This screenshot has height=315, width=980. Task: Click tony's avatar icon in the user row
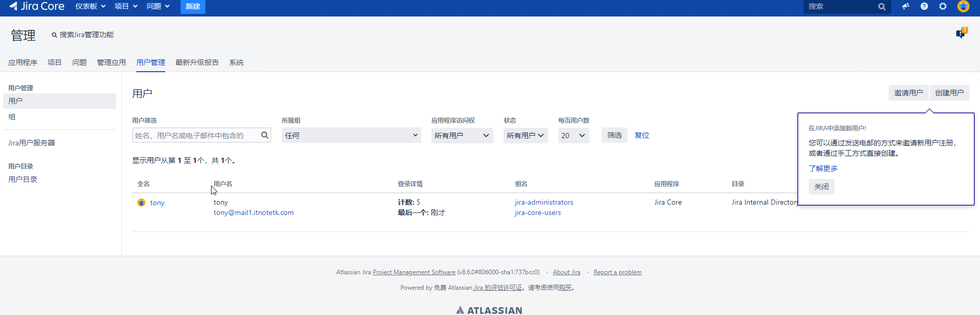point(141,203)
